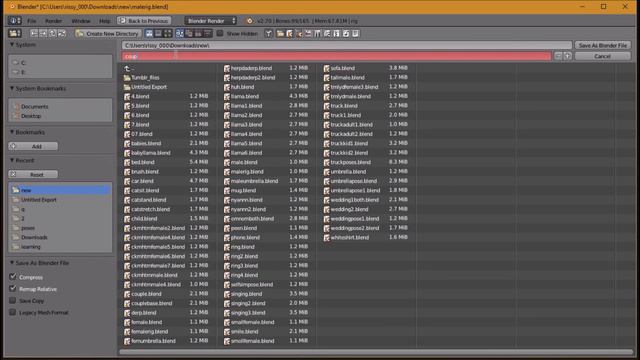This screenshot has height=360, width=640.
Task: Toggle font files filter
Action: 336,33
